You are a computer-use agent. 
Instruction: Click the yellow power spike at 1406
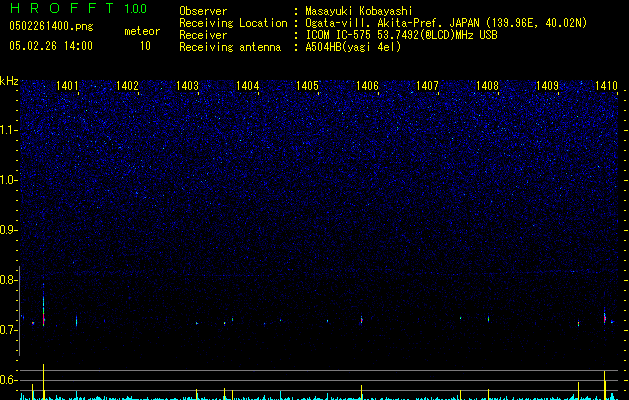[361, 392]
